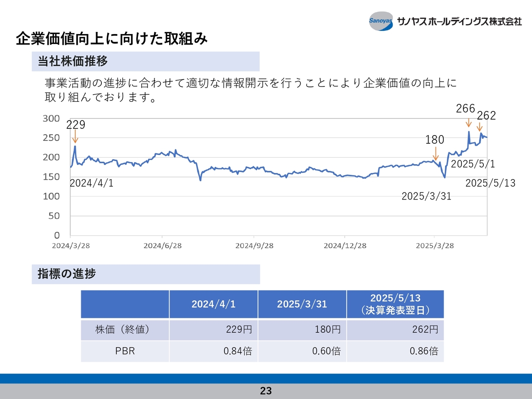Click the 262円 table cell

(395, 330)
